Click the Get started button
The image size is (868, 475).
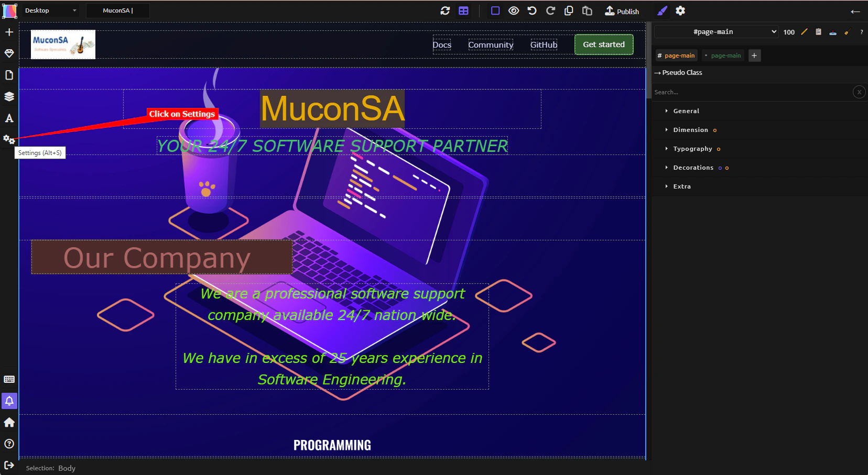tap(604, 45)
